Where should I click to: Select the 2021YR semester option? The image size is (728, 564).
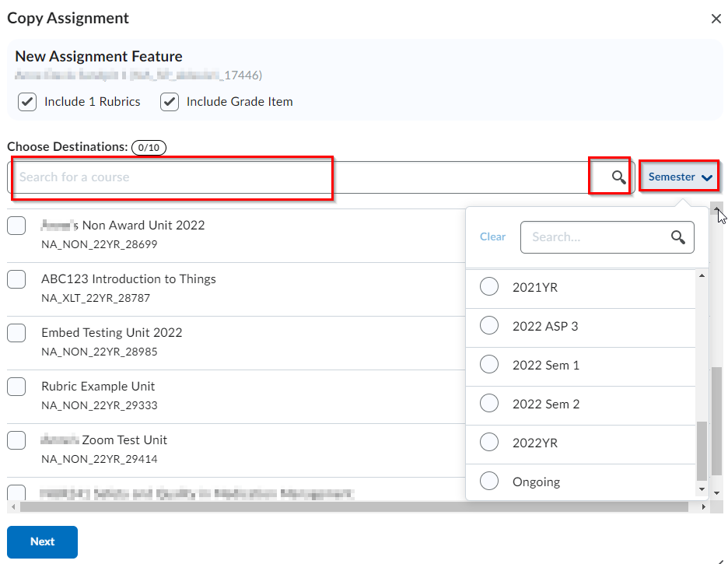tap(489, 286)
